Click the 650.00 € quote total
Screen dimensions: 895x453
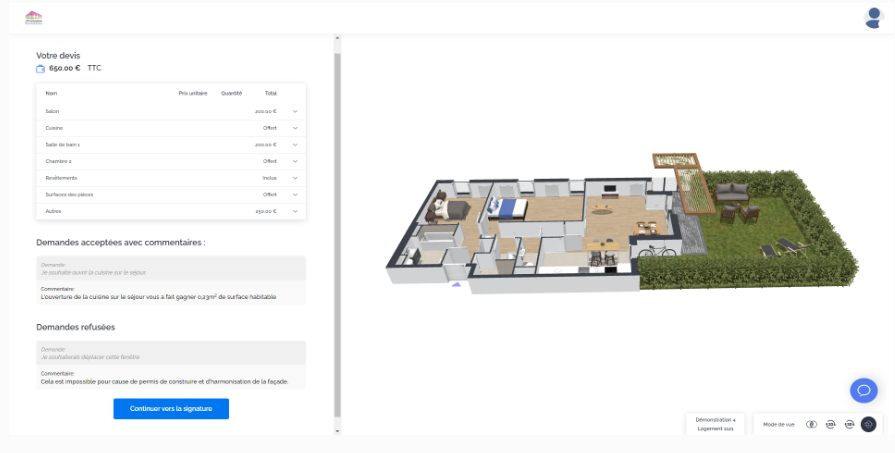coord(64,68)
